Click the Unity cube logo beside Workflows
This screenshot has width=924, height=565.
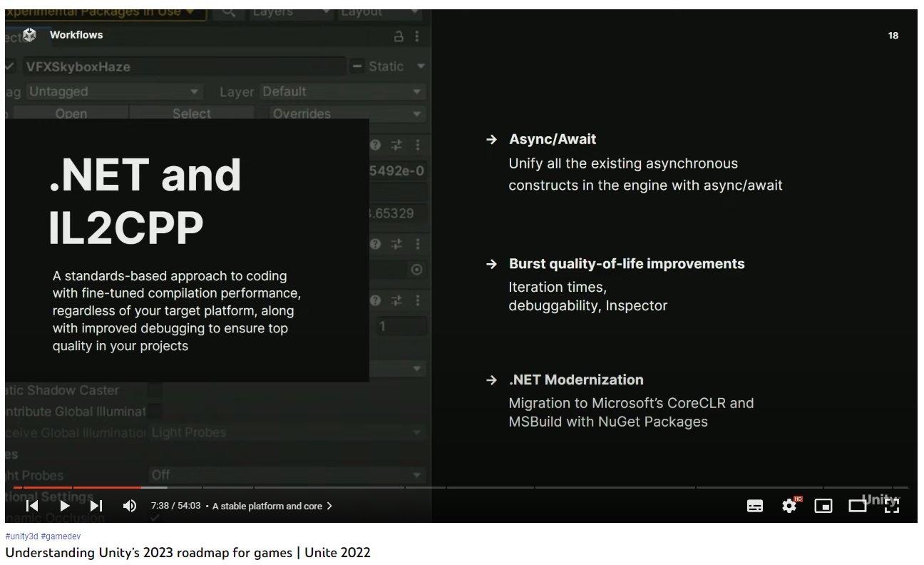point(29,34)
